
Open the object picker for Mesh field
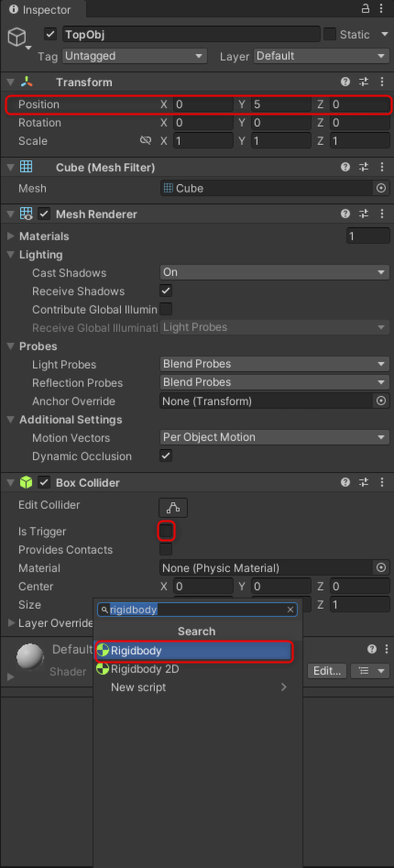tap(381, 188)
